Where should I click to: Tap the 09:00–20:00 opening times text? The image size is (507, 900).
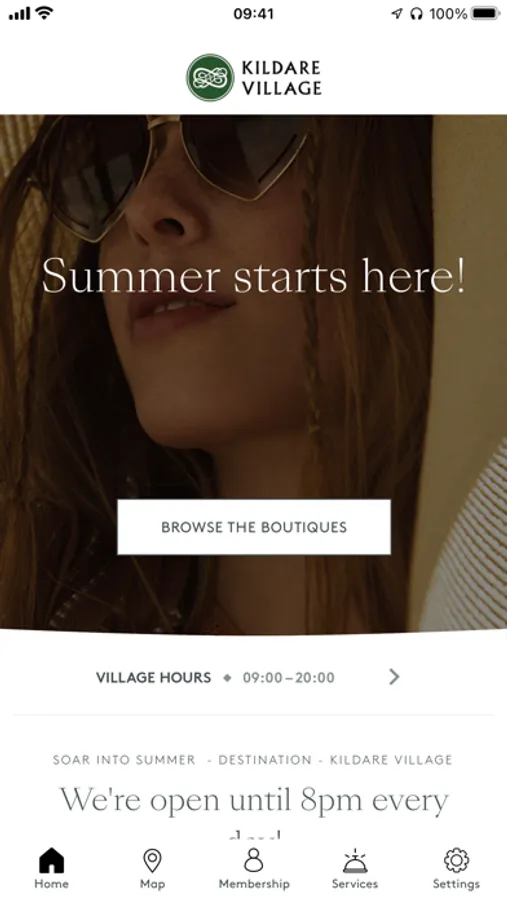tap(288, 677)
